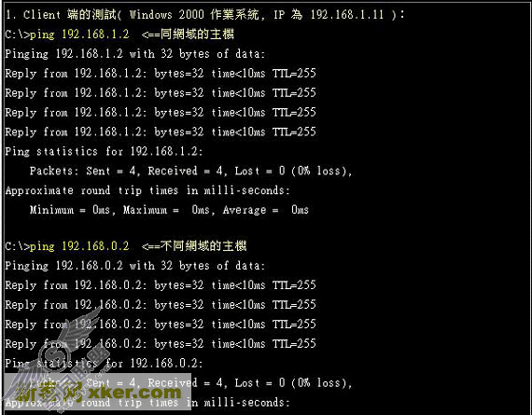Click the first 'Reply from 192.168.0.2' line
Screen dimensions: 532x415
click(161, 284)
